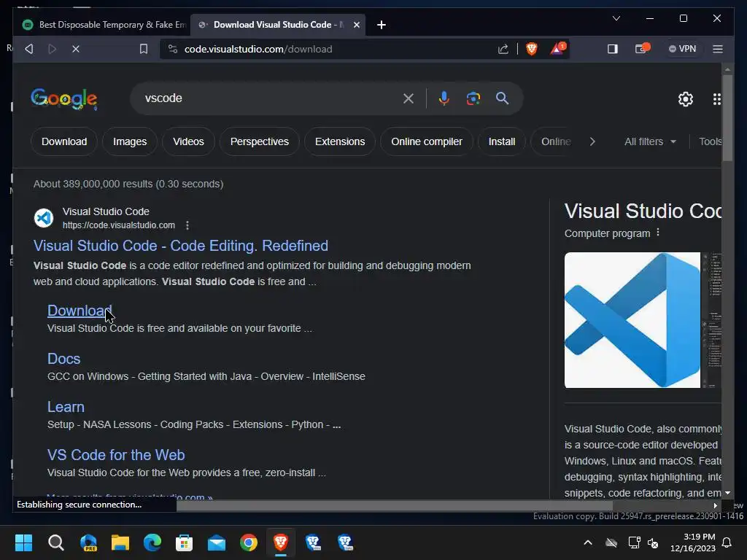This screenshot has width=747, height=560.
Task: Start voice search microphone
Action: click(x=444, y=98)
